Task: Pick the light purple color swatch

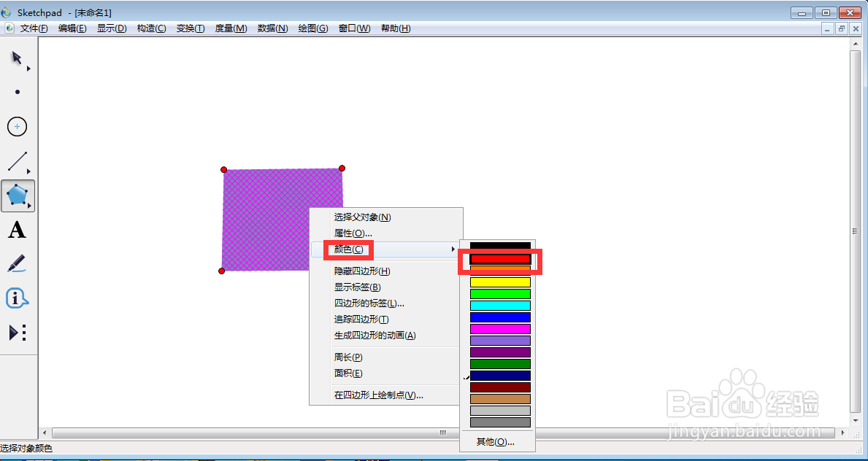Action: pyautogui.click(x=500, y=341)
